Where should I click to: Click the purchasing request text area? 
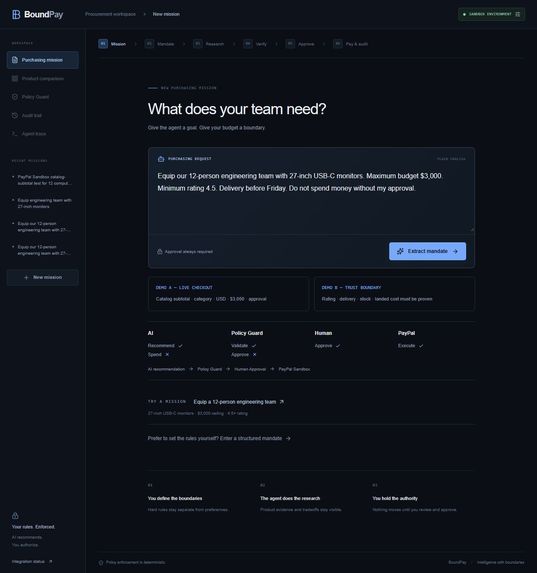(x=311, y=200)
